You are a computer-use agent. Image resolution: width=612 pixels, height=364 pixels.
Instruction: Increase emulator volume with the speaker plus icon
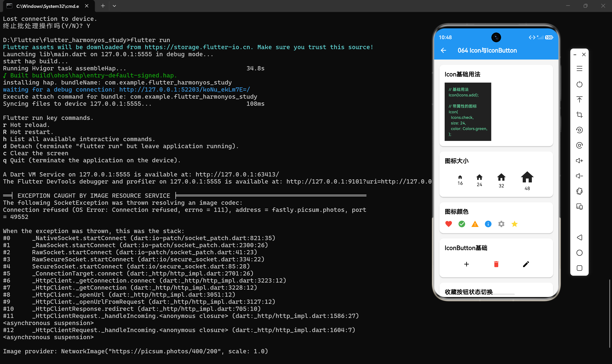(x=579, y=161)
